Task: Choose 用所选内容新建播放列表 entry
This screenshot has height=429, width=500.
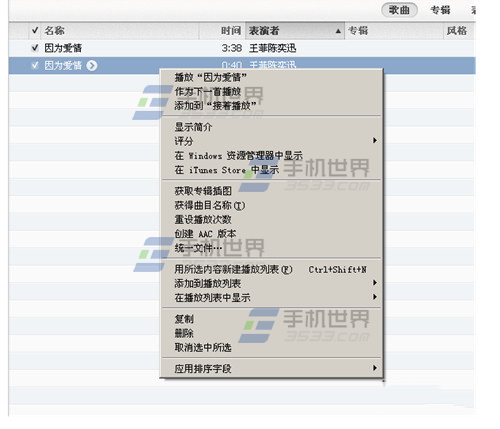Action: click(271, 269)
